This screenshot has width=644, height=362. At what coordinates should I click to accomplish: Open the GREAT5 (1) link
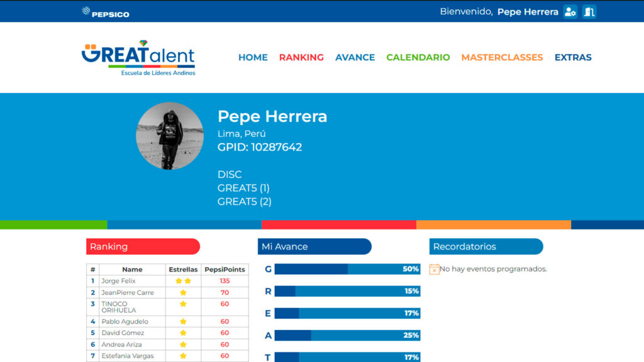(243, 188)
